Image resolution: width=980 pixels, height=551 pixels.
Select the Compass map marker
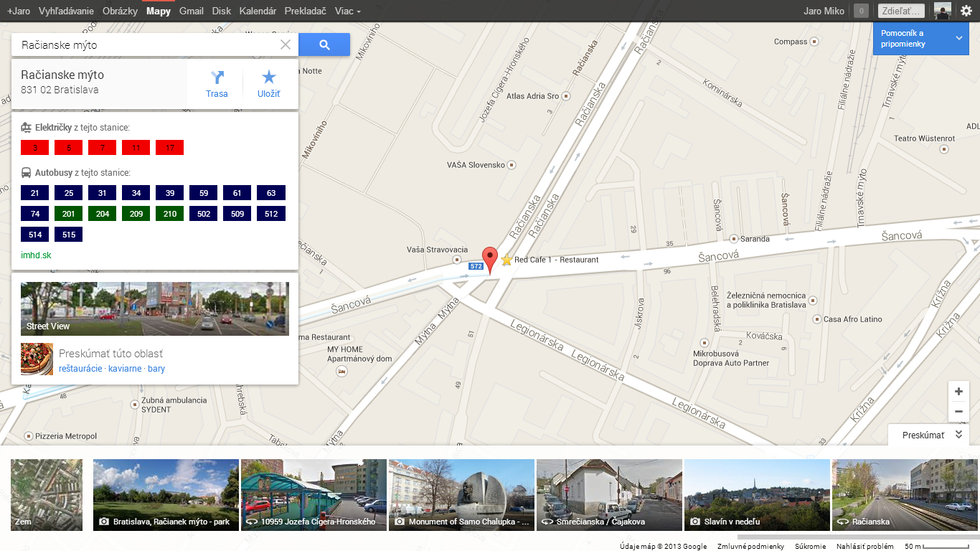click(815, 42)
